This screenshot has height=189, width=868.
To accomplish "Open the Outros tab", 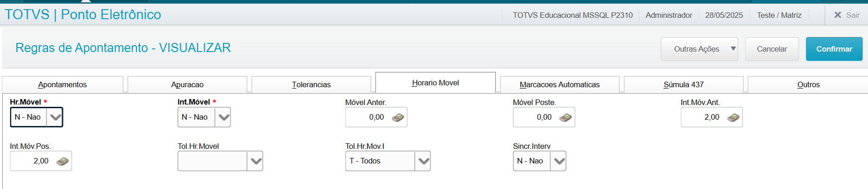I will [808, 84].
